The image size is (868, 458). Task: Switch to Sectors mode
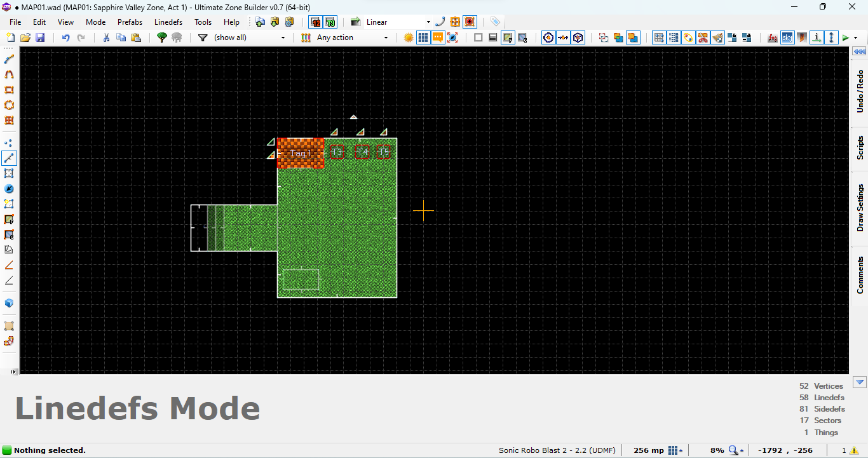pyautogui.click(x=9, y=173)
